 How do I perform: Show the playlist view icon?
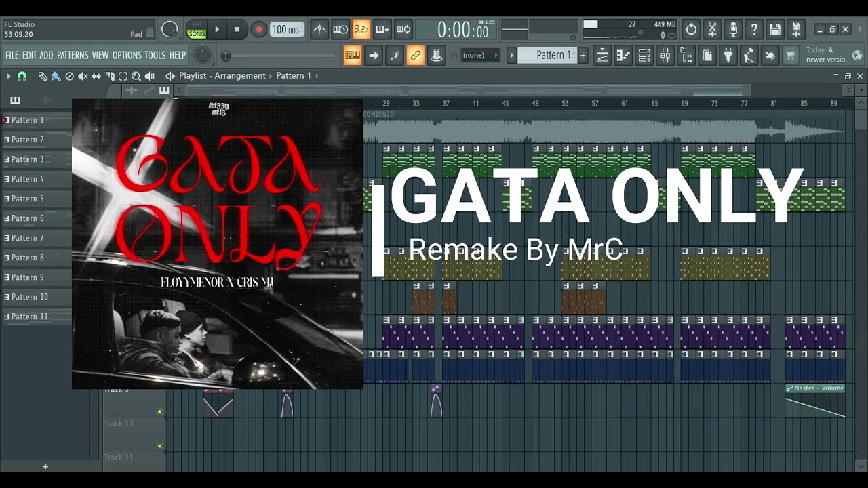coord(602,56)
